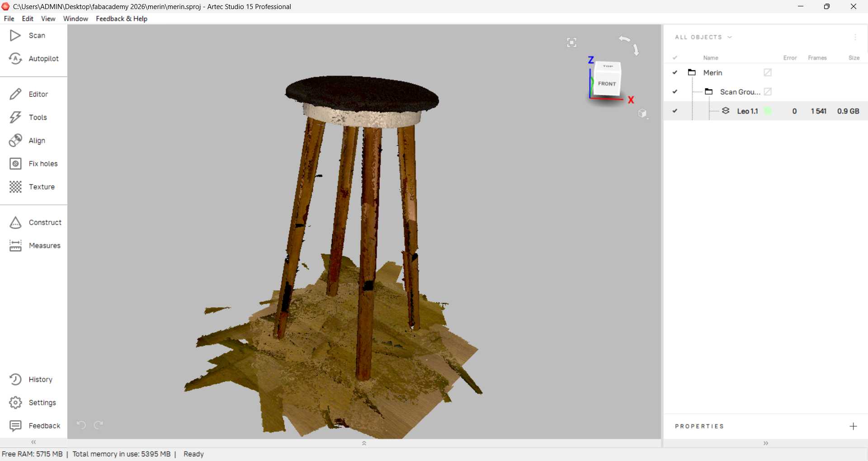Click the Leo 1.1 scan layers icon
868x461 pixels.
tap(726, 111)
